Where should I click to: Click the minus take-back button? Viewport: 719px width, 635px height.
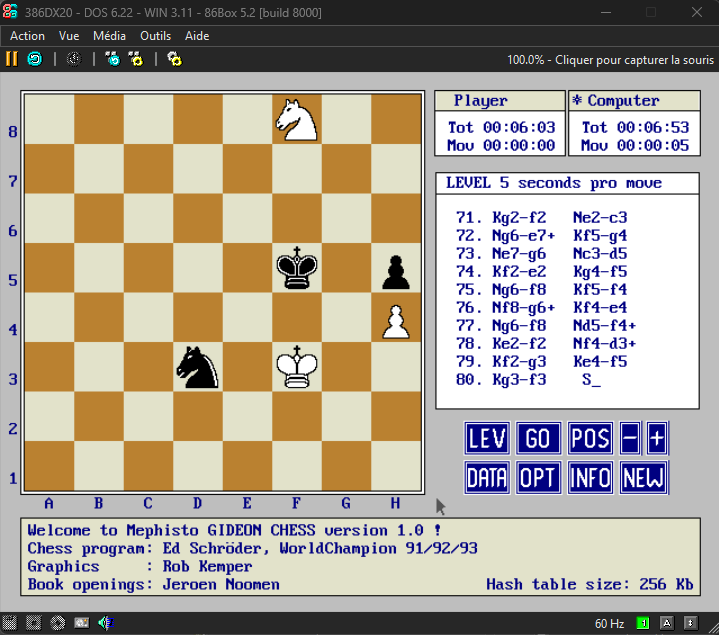point(630,438)
